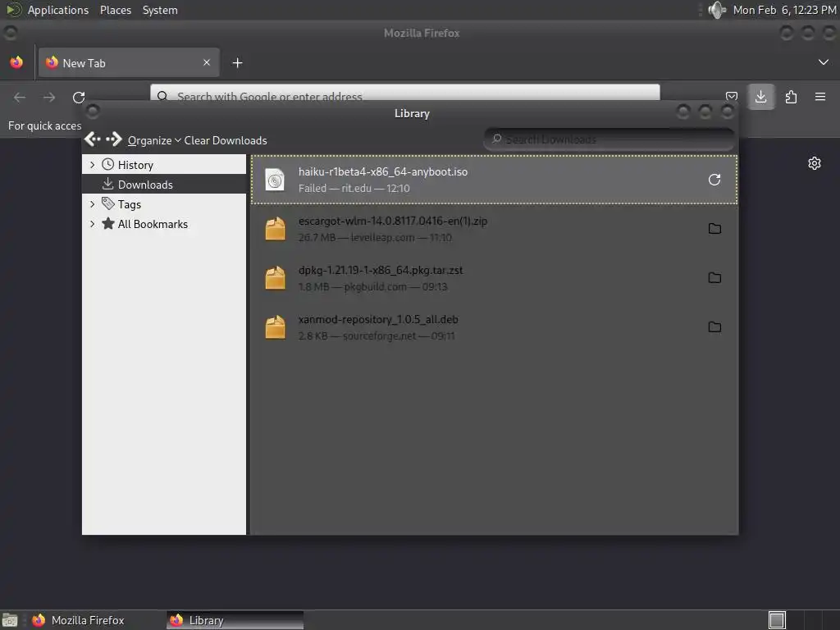Expand the All Bookmarks tree node
Viewport: 840px width, 630px height.
pyautogui.click(x=92, y=224)
